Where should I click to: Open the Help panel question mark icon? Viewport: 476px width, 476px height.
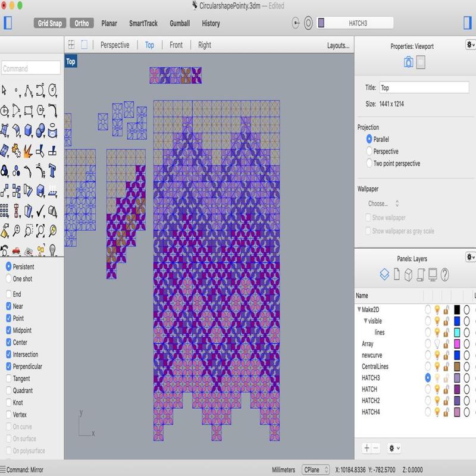[x=444, y=274]
